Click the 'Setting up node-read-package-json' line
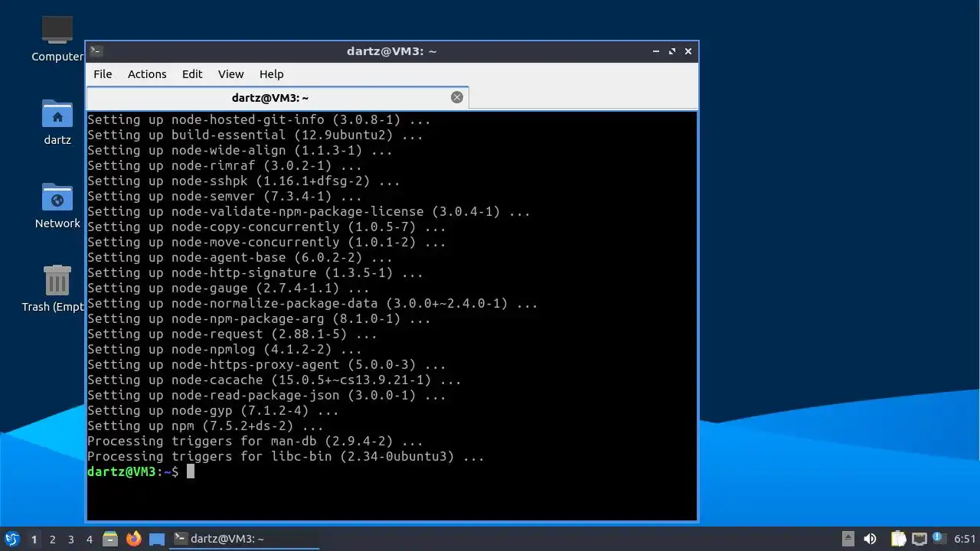The image size is (980, 551). (266, 395)
